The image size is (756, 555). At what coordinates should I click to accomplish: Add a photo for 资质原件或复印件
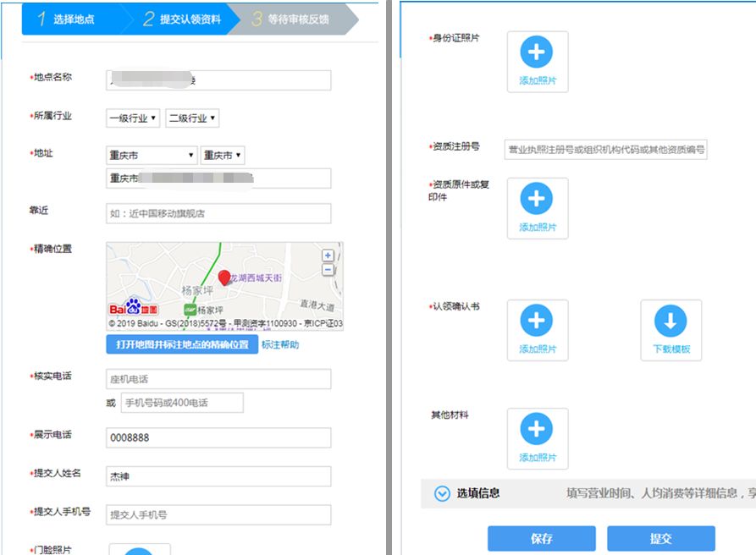[x=537, y=208]
